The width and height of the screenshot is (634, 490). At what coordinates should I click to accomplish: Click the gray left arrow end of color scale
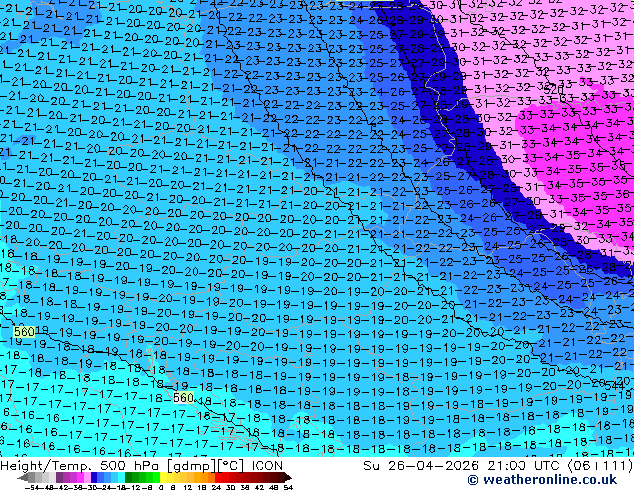(23, 478)
